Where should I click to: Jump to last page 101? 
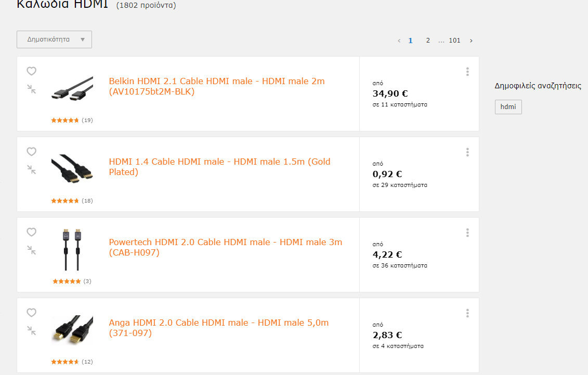pyautogui.click(x=454, y=41)
